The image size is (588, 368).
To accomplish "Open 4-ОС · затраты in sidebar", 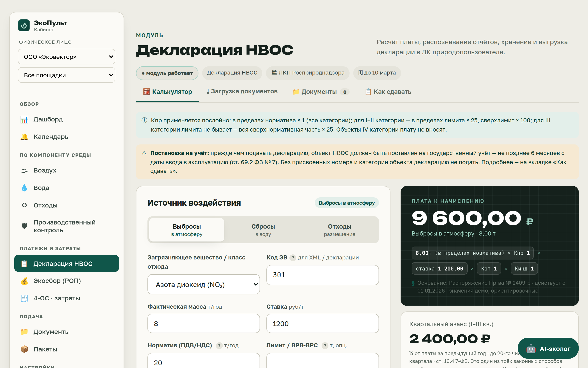I will (x=67, y=298).
